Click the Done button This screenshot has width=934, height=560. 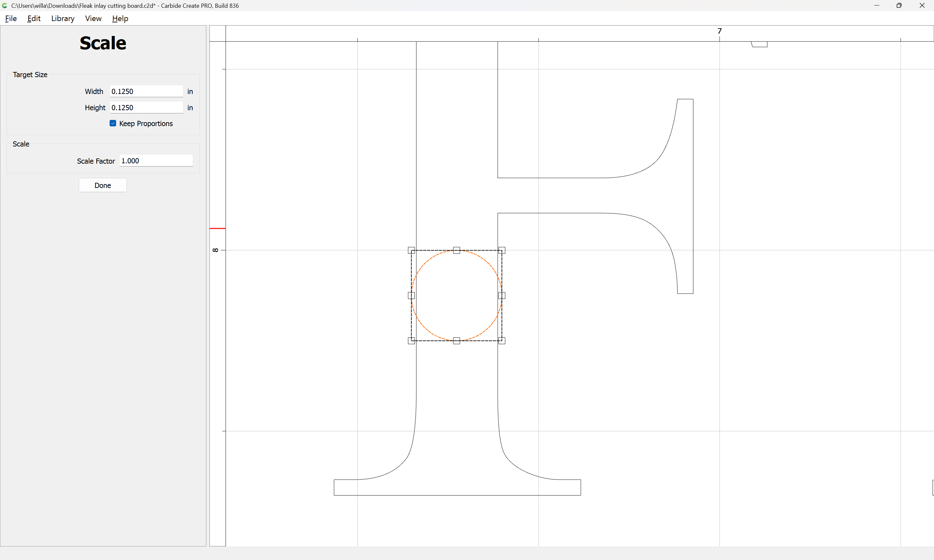tap(103, 185)
